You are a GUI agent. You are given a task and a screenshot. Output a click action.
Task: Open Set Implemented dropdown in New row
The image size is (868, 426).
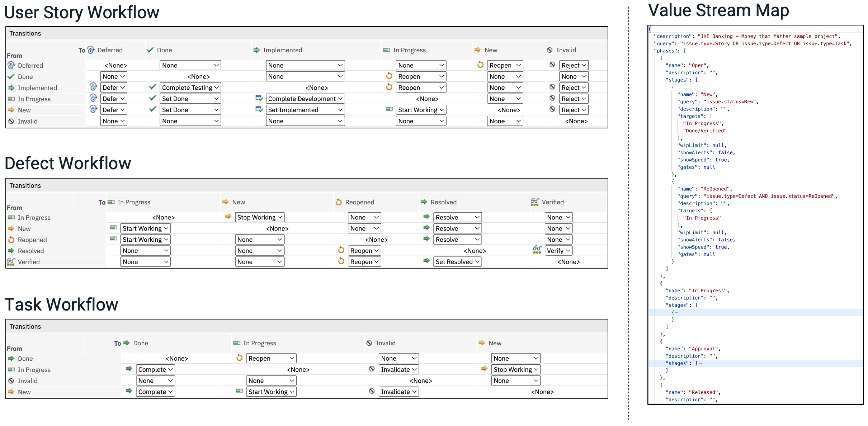(x=305, y=110)
